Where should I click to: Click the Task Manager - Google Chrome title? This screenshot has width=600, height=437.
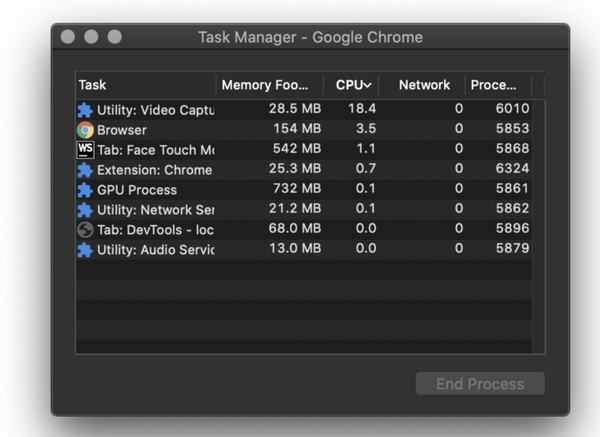coord(310,38)
